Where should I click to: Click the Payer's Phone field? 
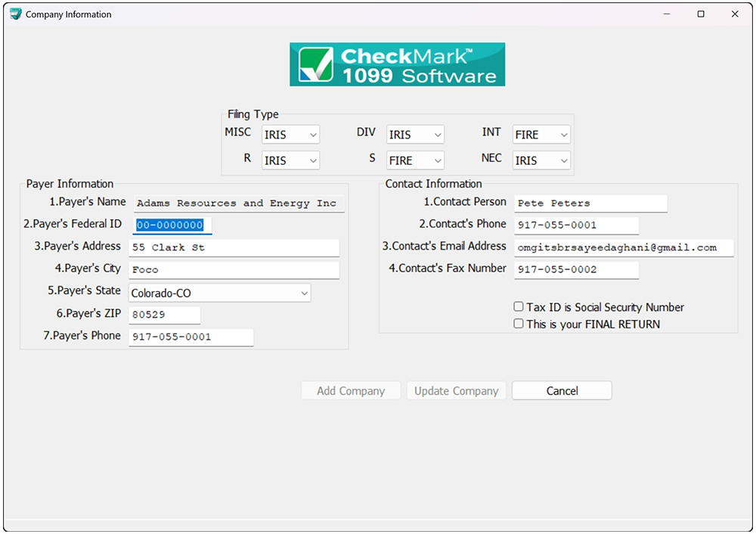(191, 337)
